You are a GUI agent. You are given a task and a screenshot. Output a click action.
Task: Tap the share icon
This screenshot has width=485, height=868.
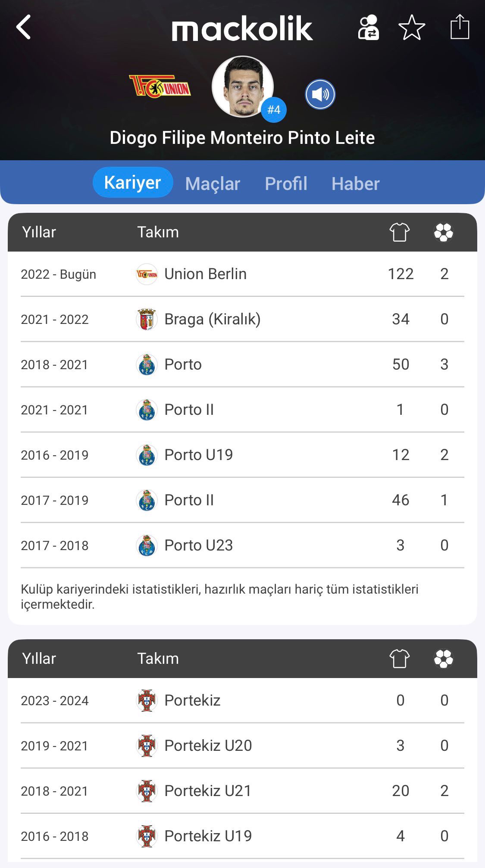tap(460, 27)
